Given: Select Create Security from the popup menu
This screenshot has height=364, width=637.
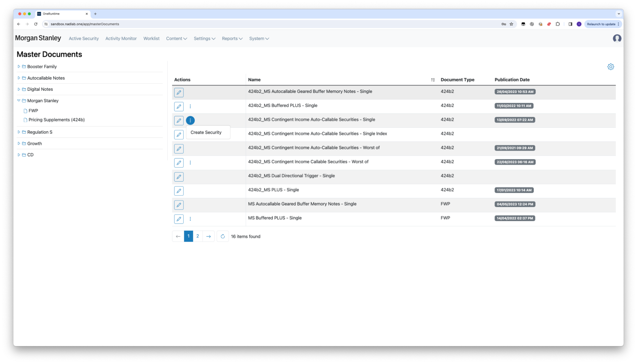Looking at the screenshot, I should pyautogui.click(x=206, y=132).
